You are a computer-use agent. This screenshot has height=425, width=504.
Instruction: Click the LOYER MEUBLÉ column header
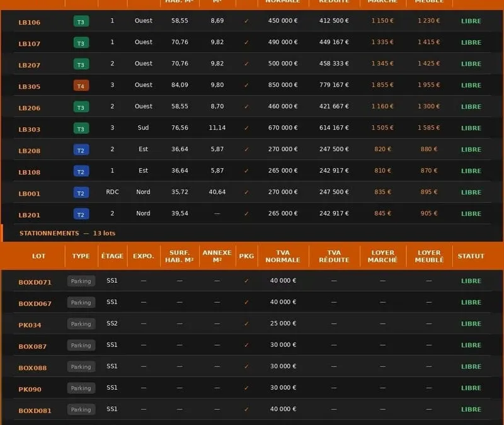point(429,256)
